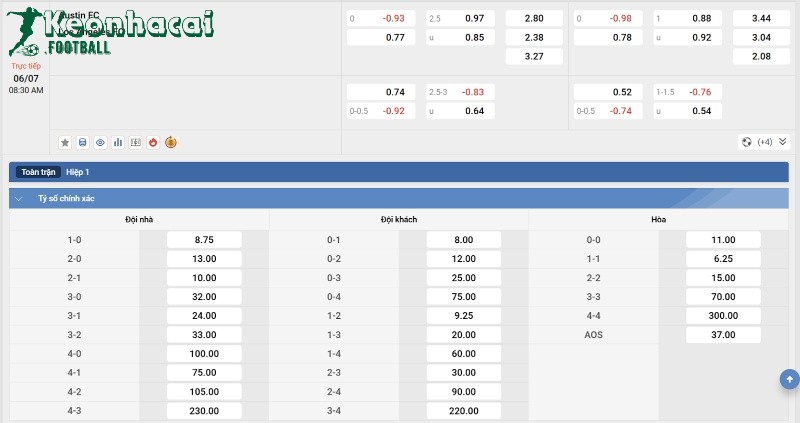Click the red flame hot icon
The height and width of the screenshot is (423, 800).
[152, 142]
